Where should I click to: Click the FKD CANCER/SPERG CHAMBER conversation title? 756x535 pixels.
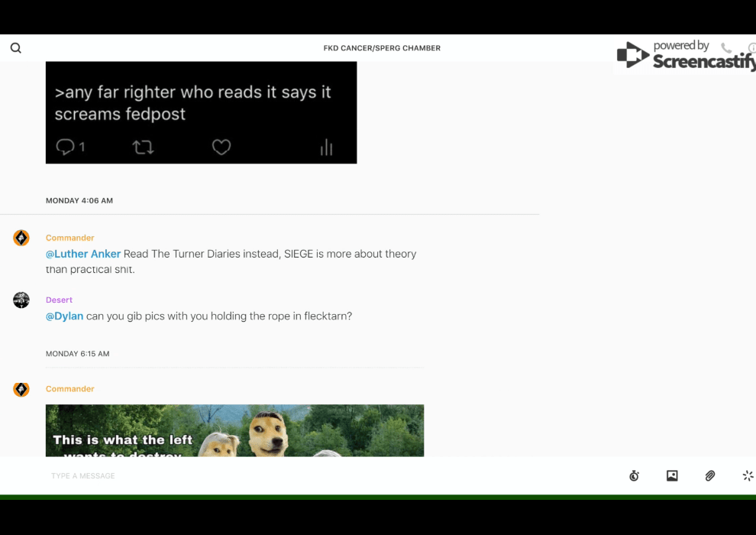pos(382,48)
